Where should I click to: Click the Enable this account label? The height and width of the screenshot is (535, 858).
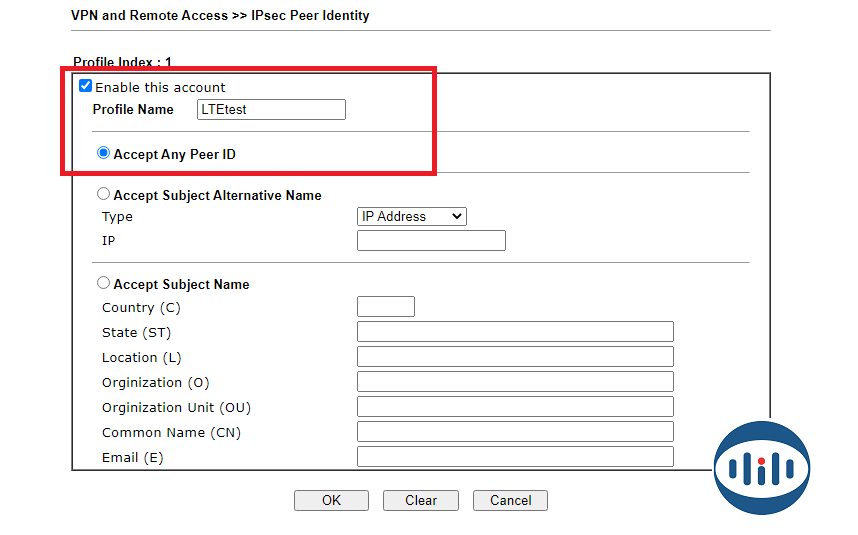click(x=160, y=88)
